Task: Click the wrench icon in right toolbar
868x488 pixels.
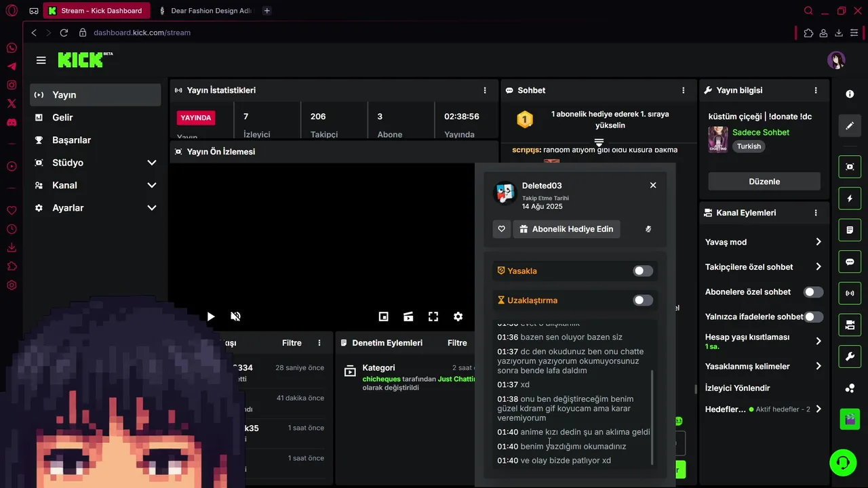Action: click(850, 357)
